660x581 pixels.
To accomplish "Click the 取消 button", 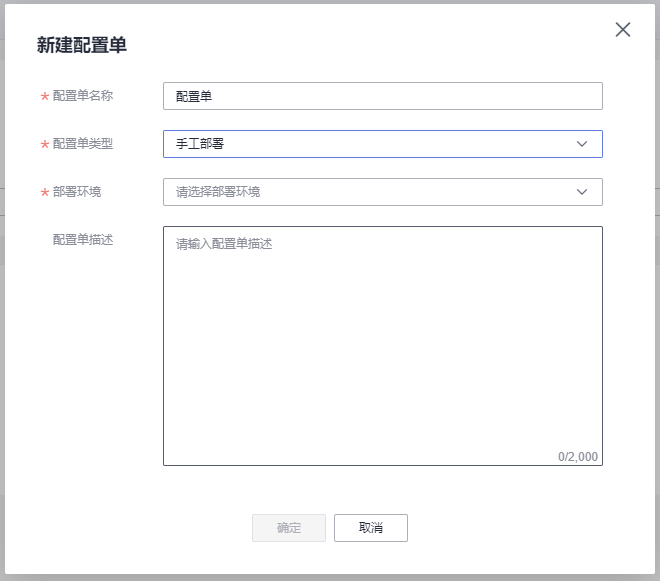I will [x=371, y=528].
